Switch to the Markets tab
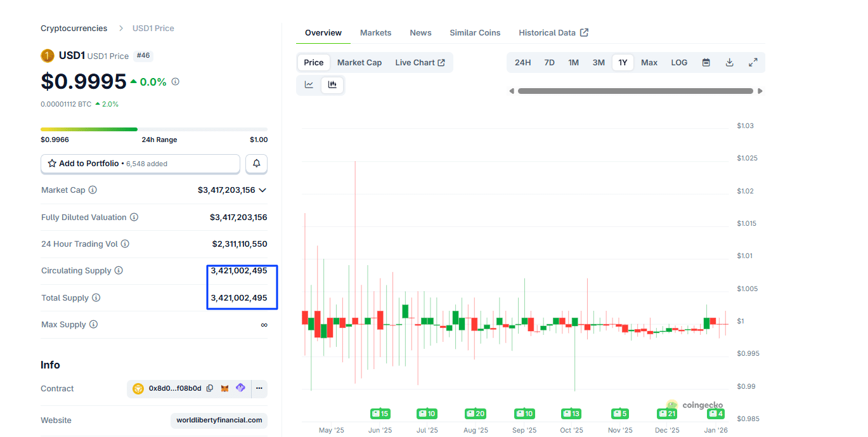This screenshot has height=437, width=868. point(375,32)
